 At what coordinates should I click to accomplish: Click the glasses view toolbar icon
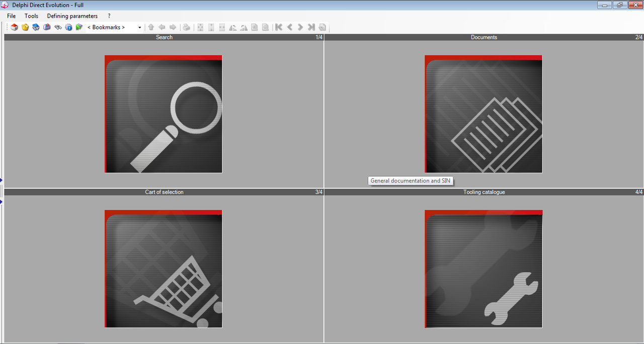coord(58,27)
